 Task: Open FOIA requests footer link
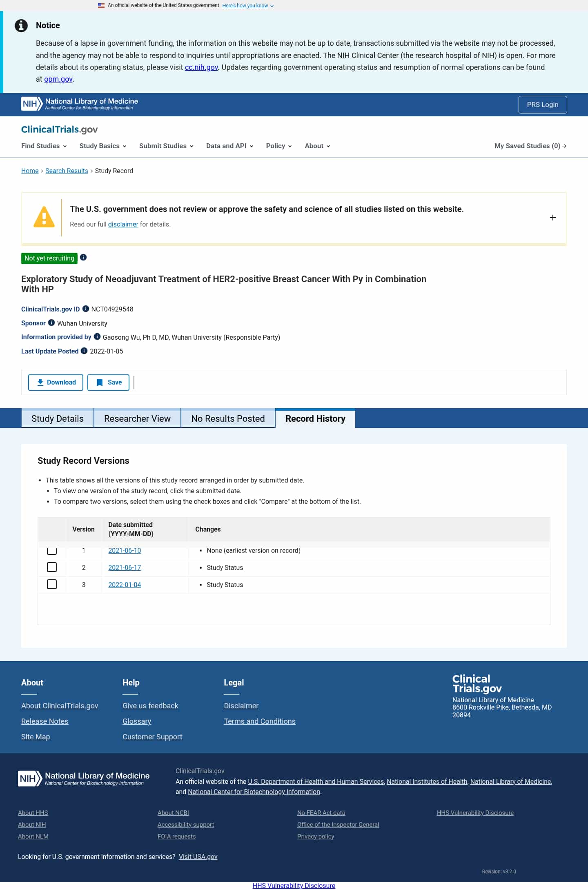tap(177, 837)
